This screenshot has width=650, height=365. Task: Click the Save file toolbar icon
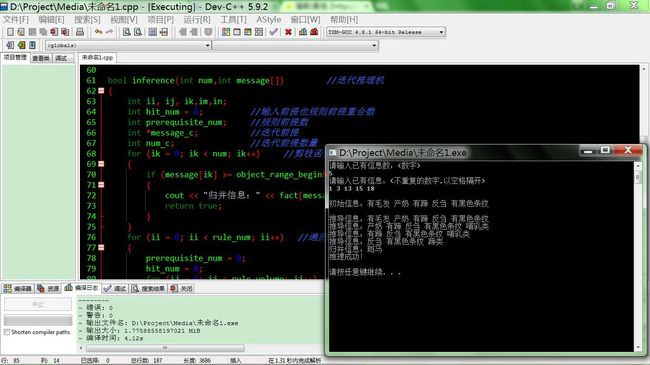pos(32,32)
